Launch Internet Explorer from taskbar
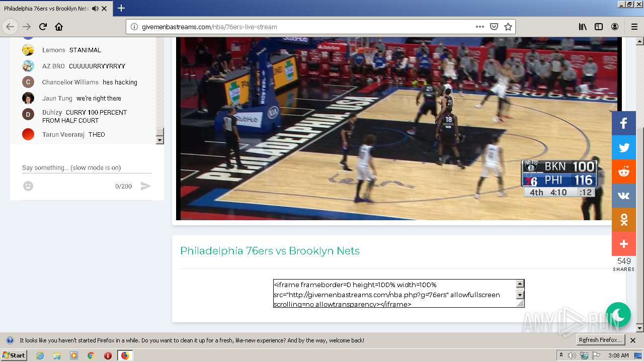The image size is (644, 362). [x=40, y=355]
